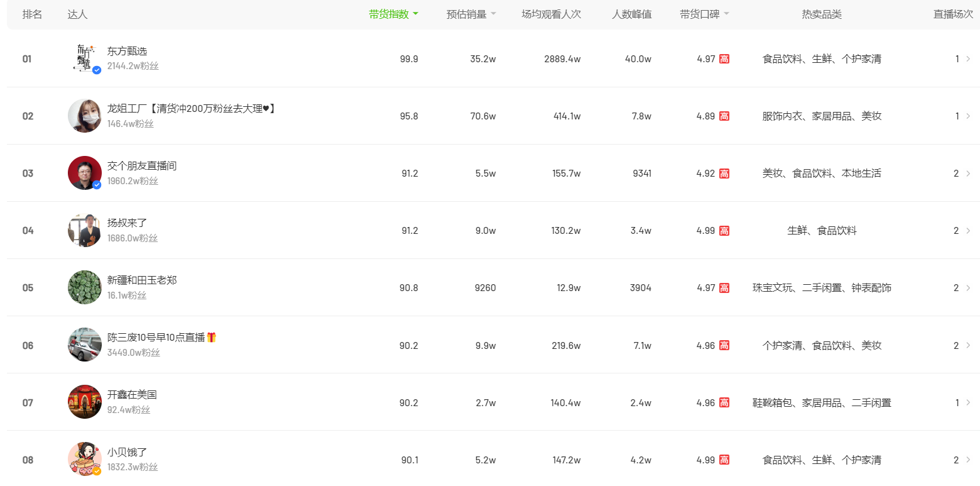Click 新疆和田玉老郑 jade avatar
Image resolution: width=980 pixels, height=486 pixels.
point(84,287)
